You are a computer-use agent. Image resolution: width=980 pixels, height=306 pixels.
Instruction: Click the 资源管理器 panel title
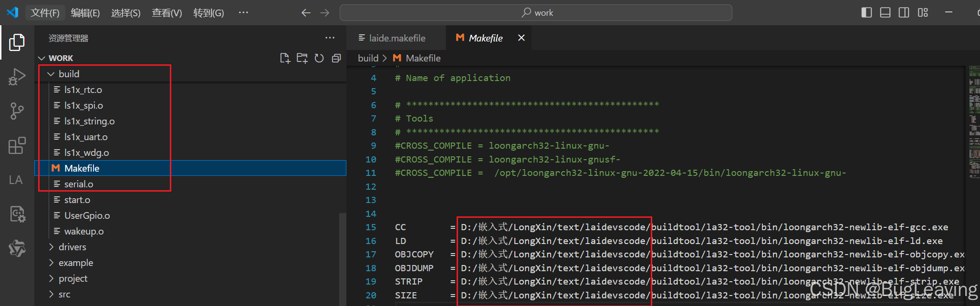coord(68,38)
